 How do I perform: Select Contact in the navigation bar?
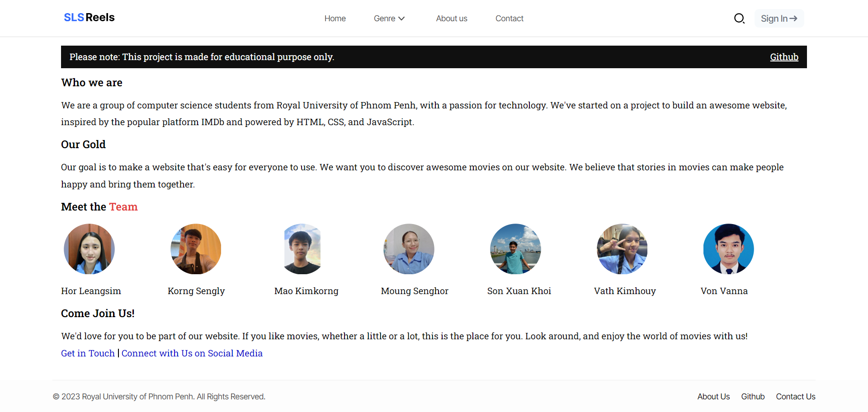(509, 19)
